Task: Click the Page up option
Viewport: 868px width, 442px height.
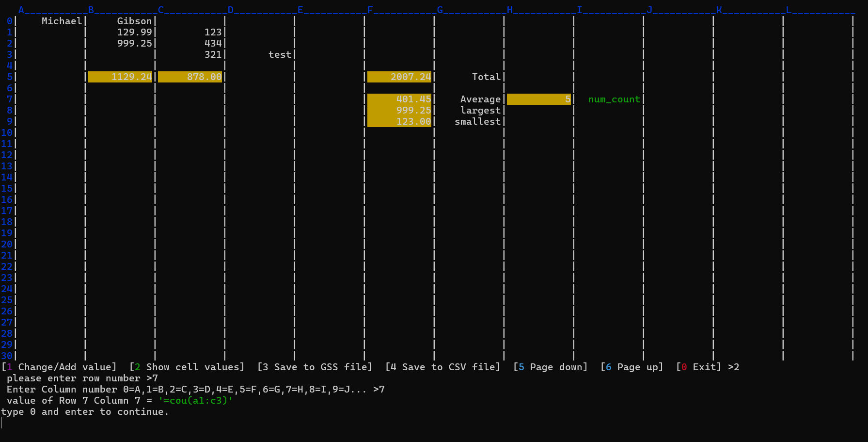Action: (x=632, y=367)
